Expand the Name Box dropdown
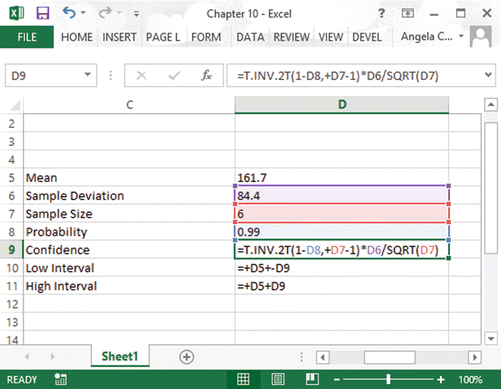The image size is (501, 389). point(88,75)
